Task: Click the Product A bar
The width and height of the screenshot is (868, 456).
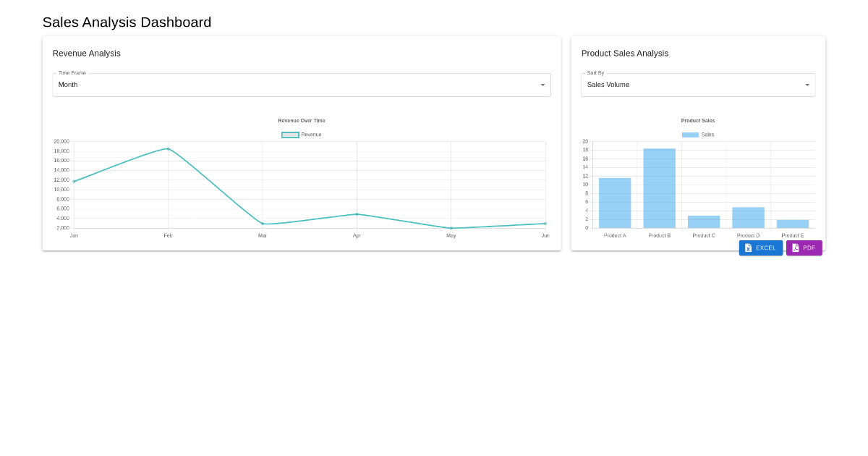Action: tap(615, 203)
